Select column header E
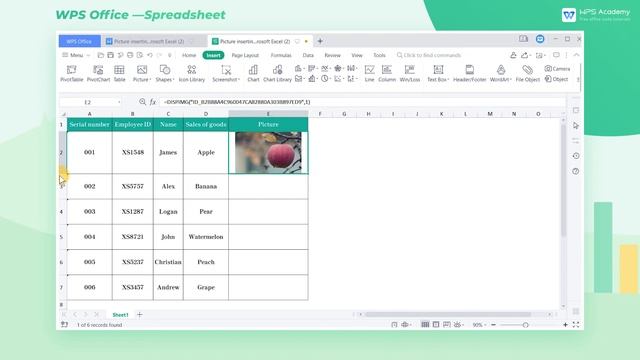Viewport: 640px width, 360px height. pyautogui.click(x=268, y=114)
